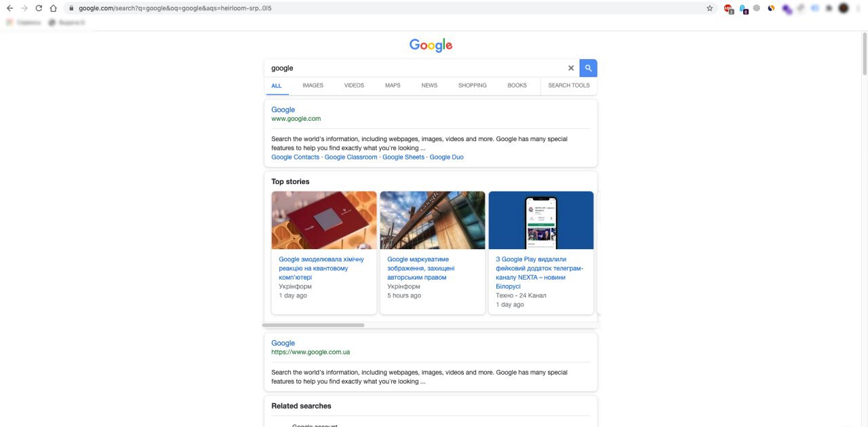868x427 pixels.
Task: Click "Техно - 24 Канал" source text
Action: (x=521, y=295)
